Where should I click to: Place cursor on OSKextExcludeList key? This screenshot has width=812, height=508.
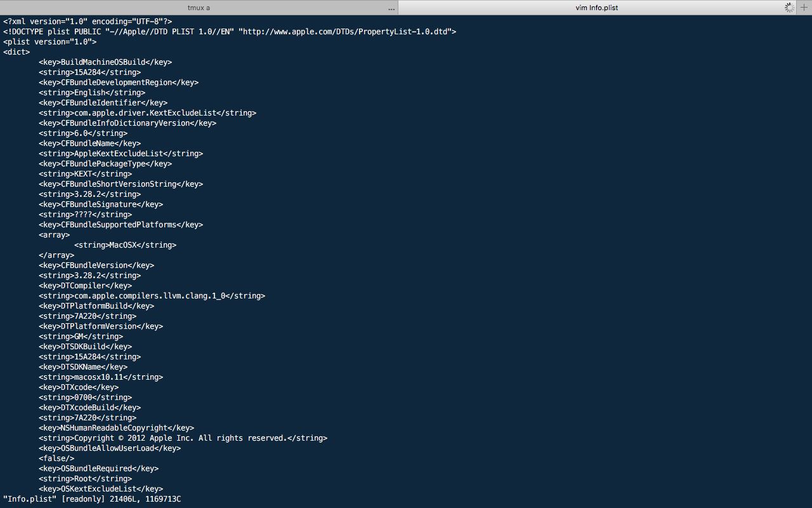coord(101,489)
